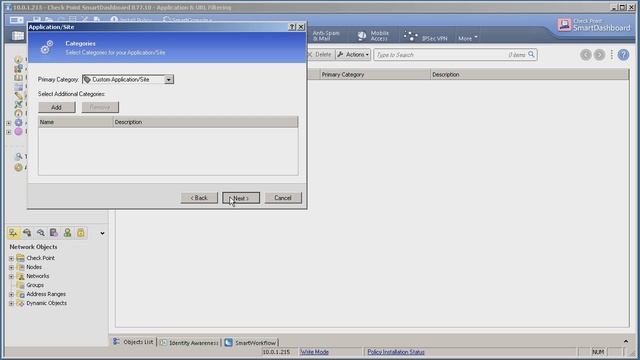Screen dimensions: 640x360
Task: Click the firewall grid tab icon
Action: (x=18, y=36)
